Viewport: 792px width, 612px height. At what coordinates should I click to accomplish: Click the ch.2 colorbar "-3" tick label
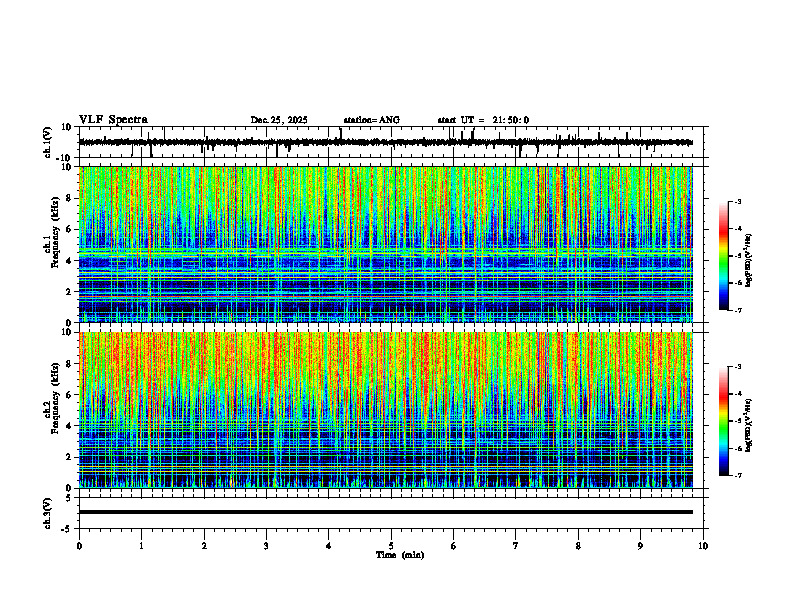(738, 367)
